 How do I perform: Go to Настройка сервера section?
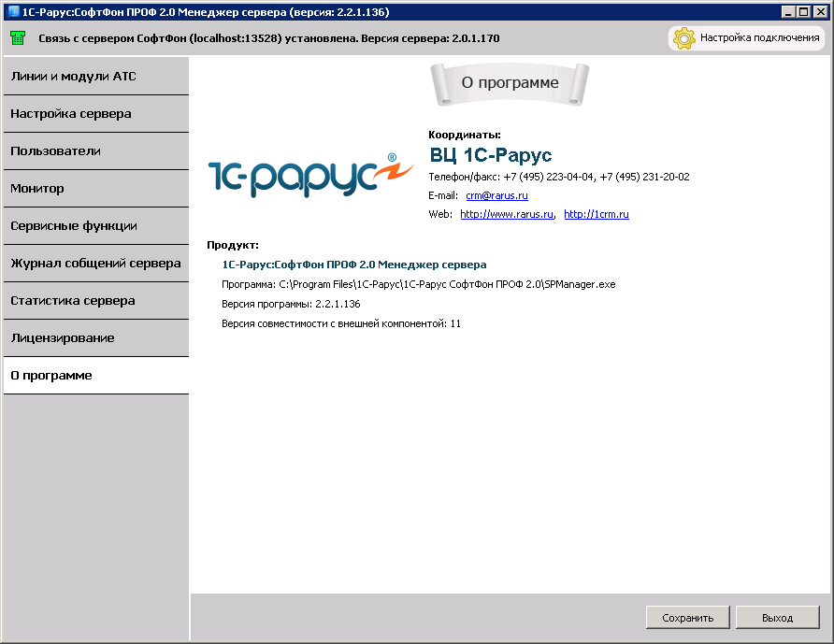[x=96, y=114]
